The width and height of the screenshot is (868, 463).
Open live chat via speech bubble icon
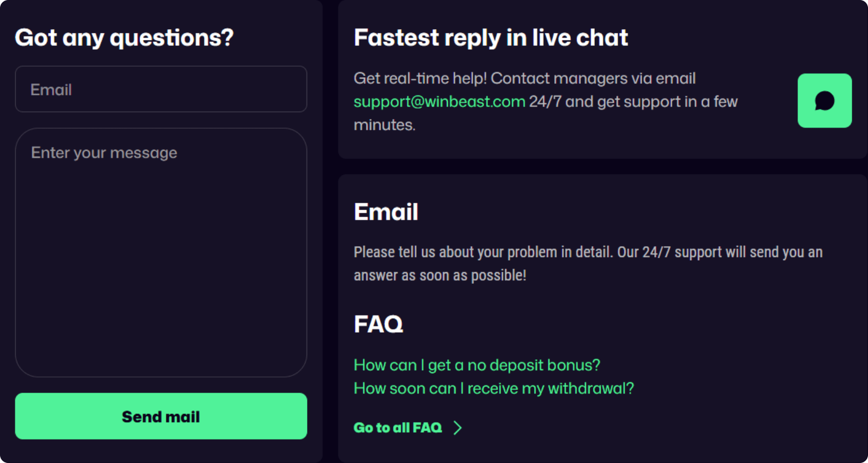824,101
